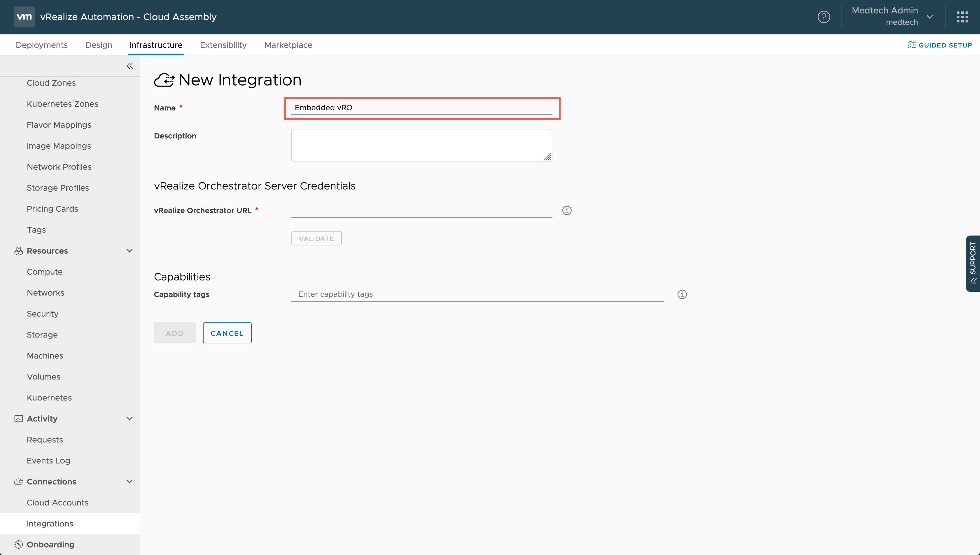Image resolution: width=980 pixels, height=555 pixels.
Task: Click the Description text area
Action: click(x=421, y=145)
